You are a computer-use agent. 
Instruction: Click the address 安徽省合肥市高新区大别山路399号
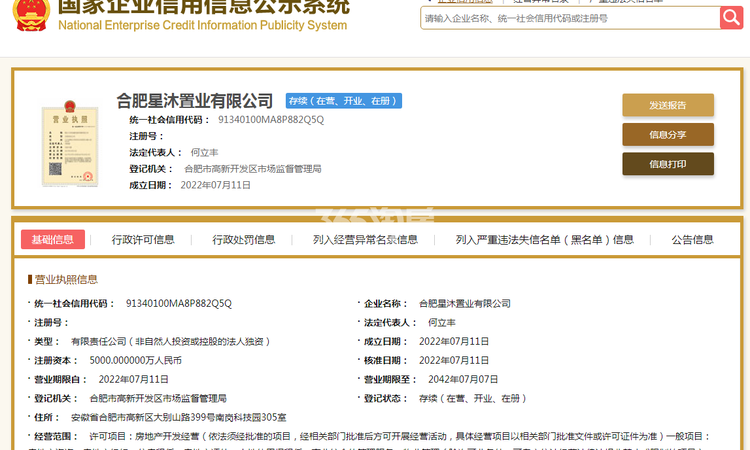coord(178,417)
